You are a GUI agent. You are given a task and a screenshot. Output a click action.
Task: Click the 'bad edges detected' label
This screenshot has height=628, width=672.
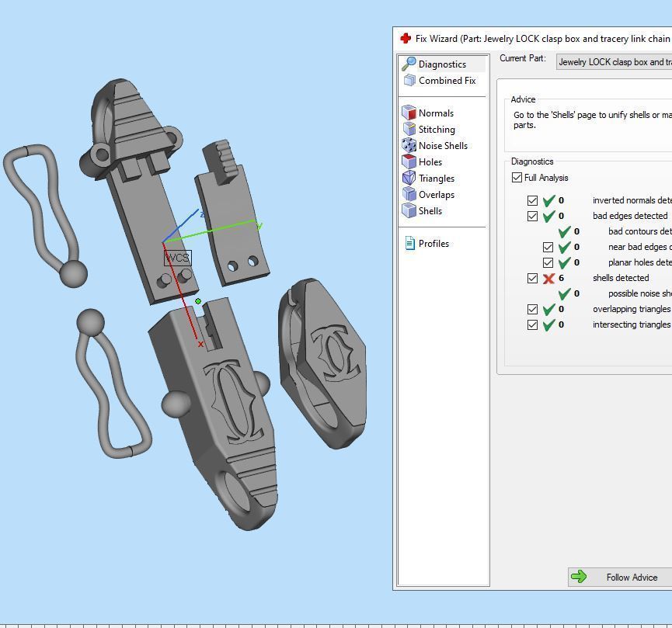[630, 216]
